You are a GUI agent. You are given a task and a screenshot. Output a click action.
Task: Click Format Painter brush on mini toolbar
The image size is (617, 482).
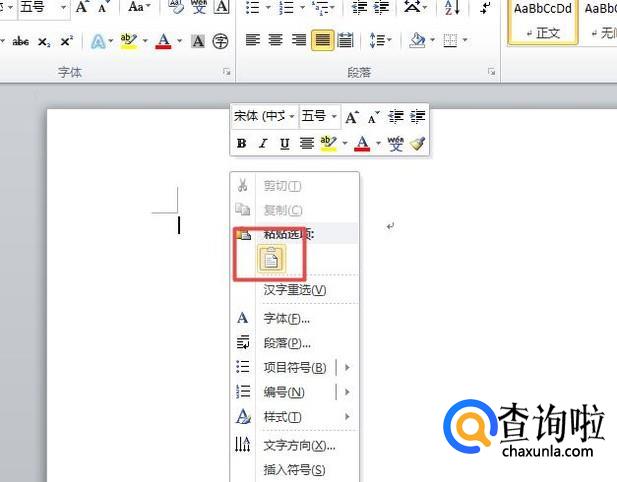(417, 143)
